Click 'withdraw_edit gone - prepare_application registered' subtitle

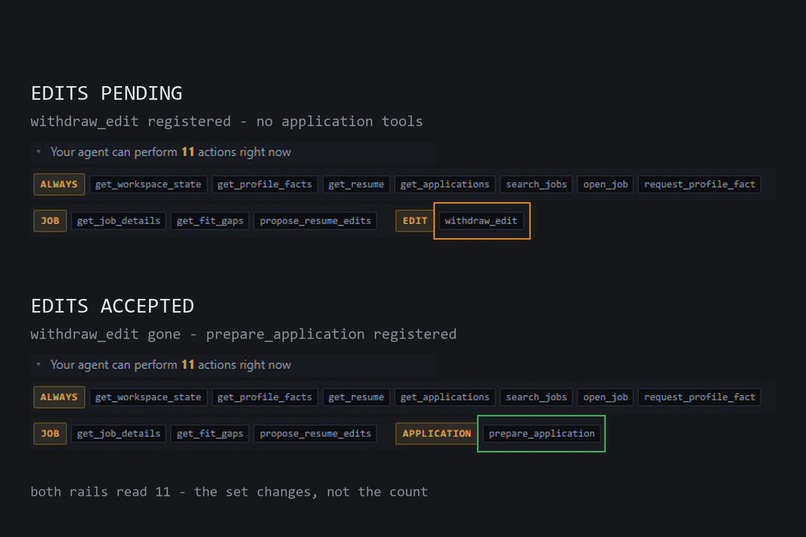tap(244, 334)
